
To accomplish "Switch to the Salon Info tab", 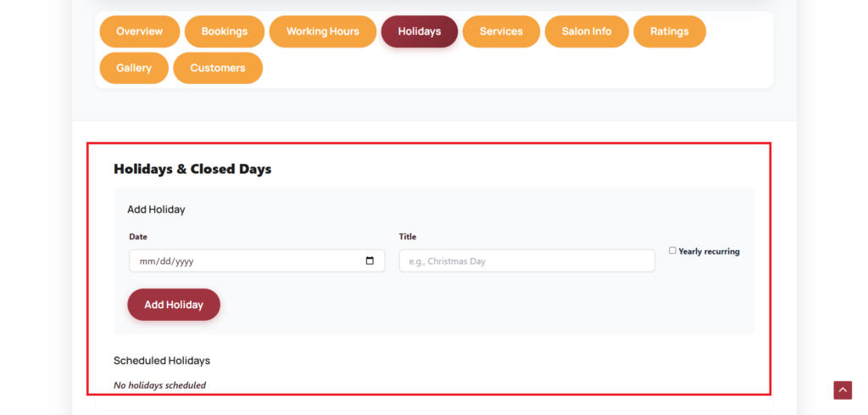I will (x=587, y=31).
